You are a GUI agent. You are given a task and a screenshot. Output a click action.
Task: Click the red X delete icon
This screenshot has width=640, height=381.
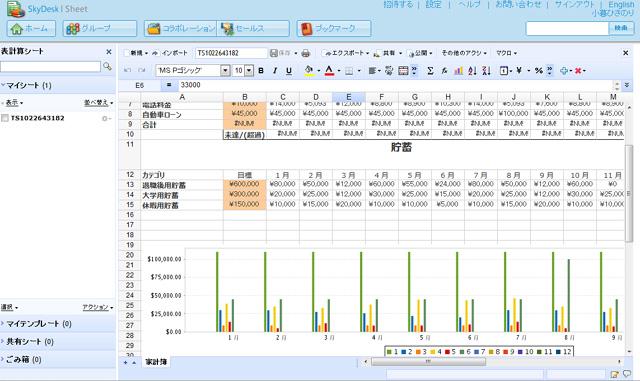[578, 71]
